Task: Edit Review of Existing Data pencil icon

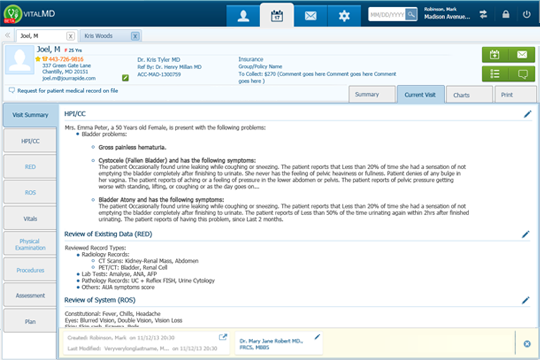Action: point(526,235)
